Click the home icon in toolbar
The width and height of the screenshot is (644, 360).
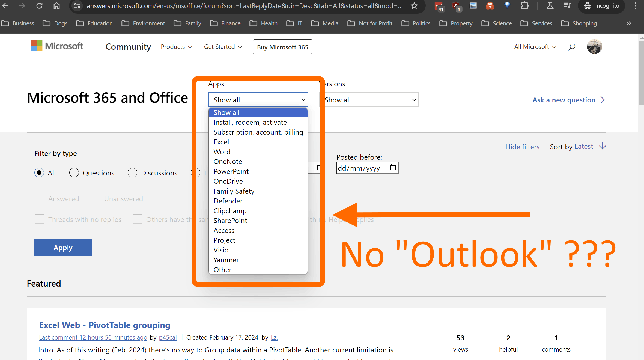(x=56, y=6)
